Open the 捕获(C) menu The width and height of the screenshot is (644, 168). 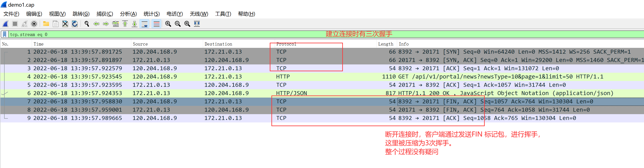(105, 14)
